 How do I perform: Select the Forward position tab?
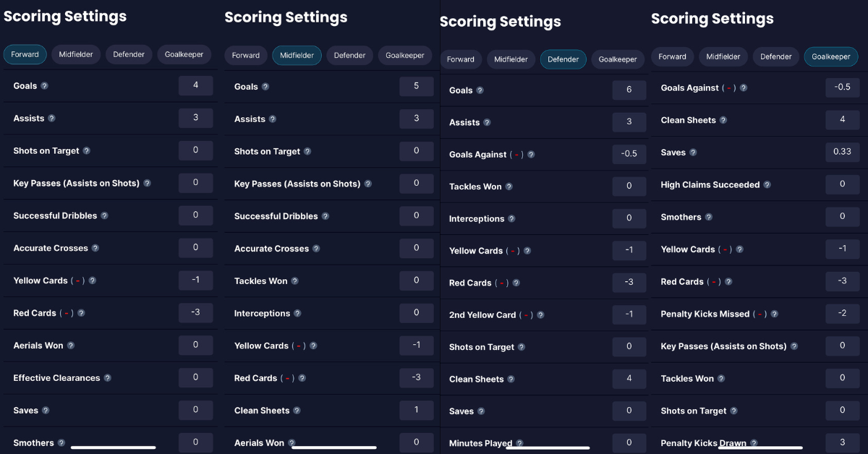(x=25, y=54)
